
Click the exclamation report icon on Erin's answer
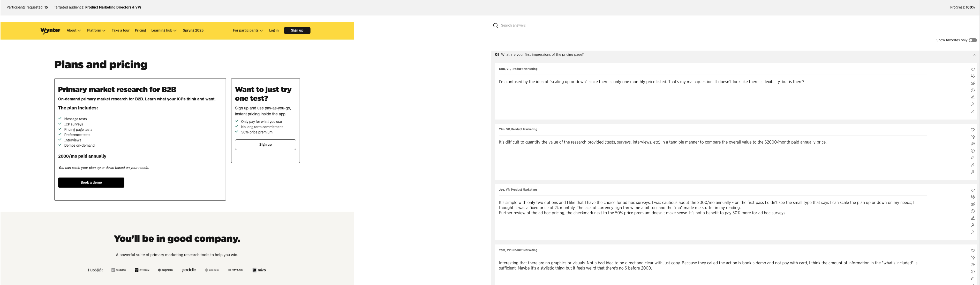973,90
